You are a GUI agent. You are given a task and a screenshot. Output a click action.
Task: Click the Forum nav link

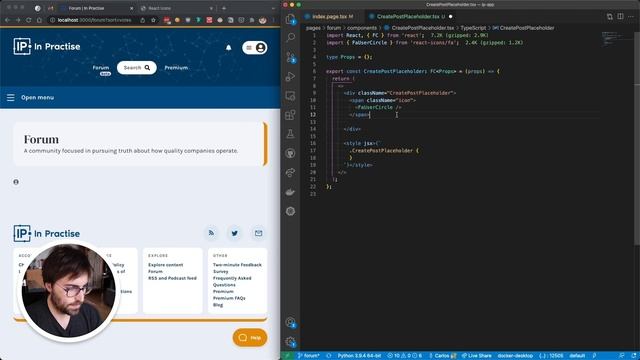click(x=101, y=68)
